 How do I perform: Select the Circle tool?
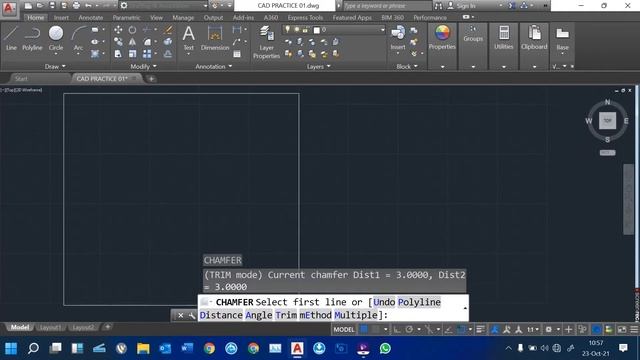[x=56, y=38]
